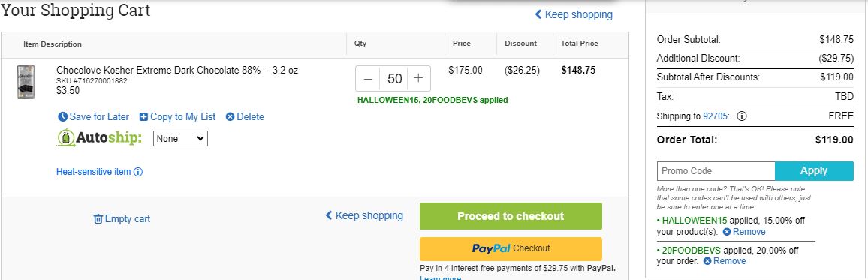Click the top Keep shopping link

[574, 14]
